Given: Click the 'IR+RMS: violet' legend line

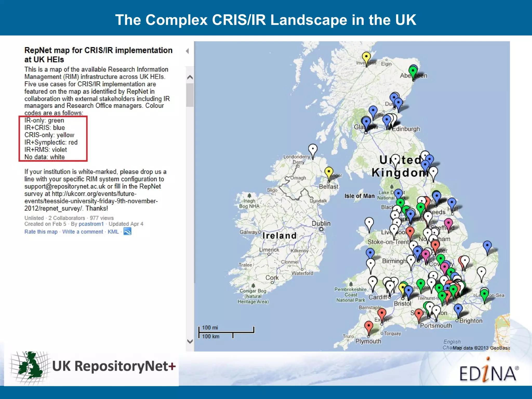Looking at the screenshot, I should click(x=46, y=150).
